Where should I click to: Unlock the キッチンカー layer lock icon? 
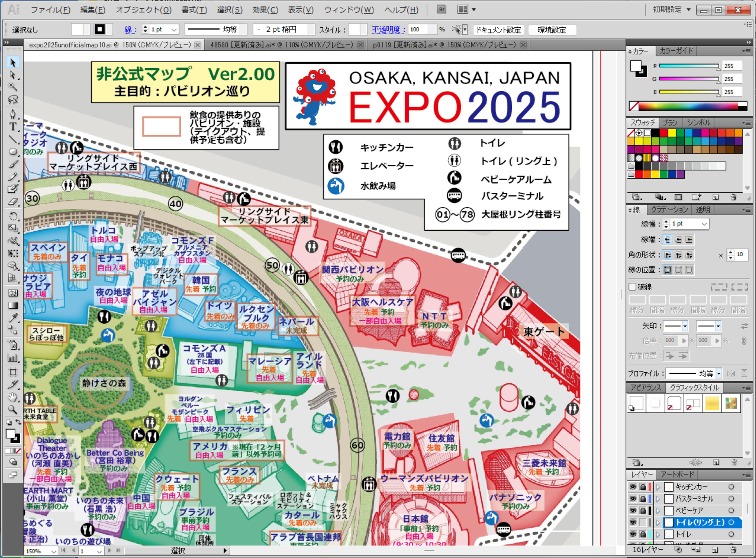click(x=643, y=487)
